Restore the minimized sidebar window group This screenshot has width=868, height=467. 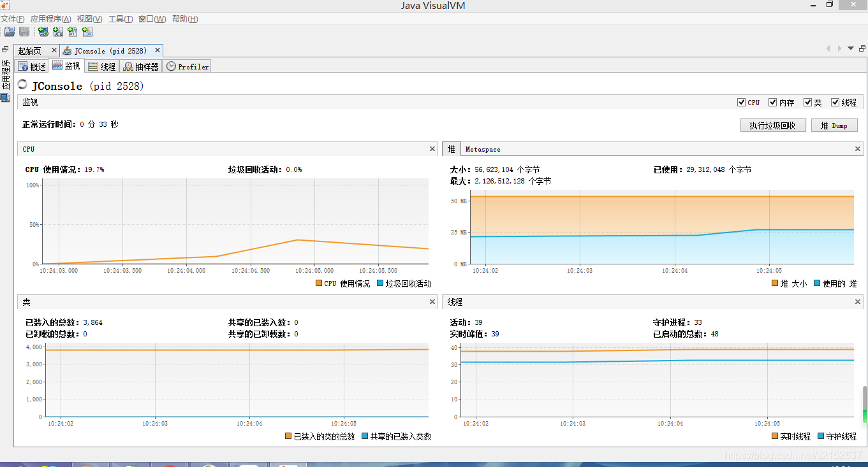click(x=5, y=49)
